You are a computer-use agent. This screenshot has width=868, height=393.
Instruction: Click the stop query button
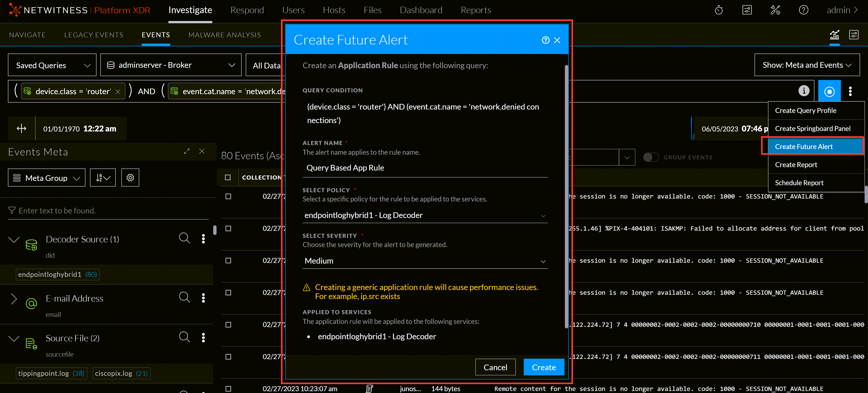point(829,91)
